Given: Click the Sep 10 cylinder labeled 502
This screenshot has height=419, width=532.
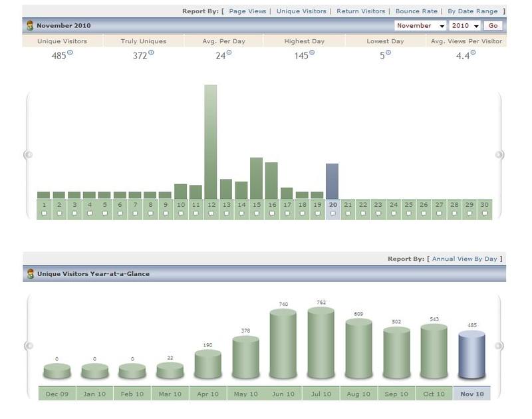Looking at the screenshot, I should (x=396, y=353).
